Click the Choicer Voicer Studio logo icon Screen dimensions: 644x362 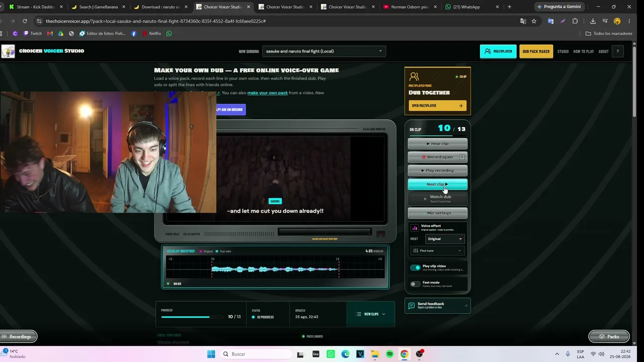8,51
